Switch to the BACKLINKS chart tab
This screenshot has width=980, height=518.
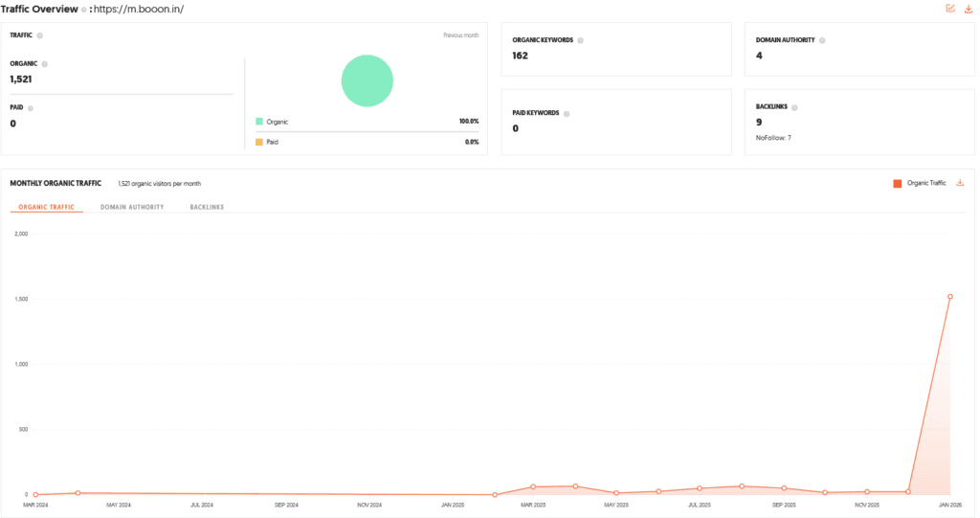click(207, 207)
